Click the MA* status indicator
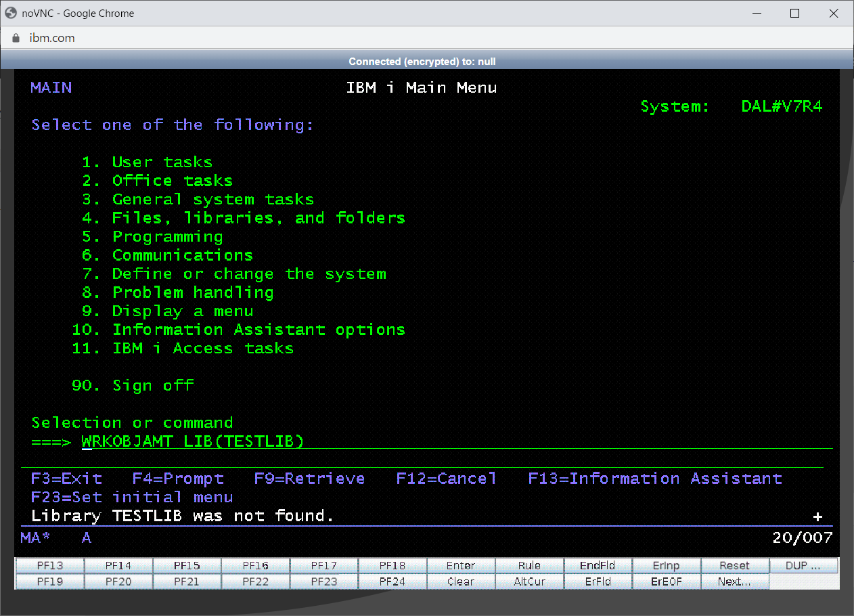The width and height of the screenshot is (854, 616). pyautogui.click(x=35, y=538)
